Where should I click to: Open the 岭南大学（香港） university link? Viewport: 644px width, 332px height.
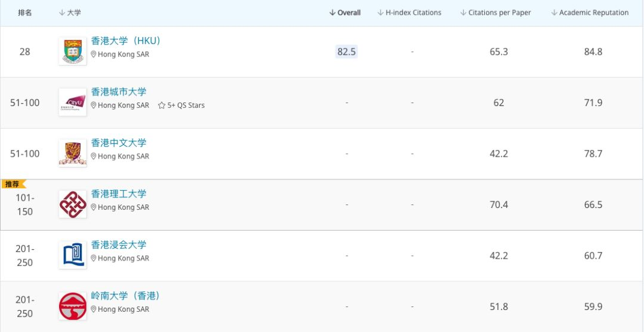click(x=126, y=296)
